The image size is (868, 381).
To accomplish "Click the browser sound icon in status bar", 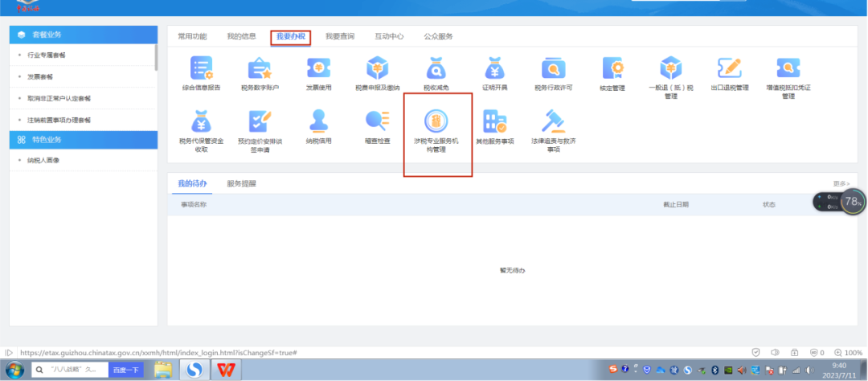I will point(775,352).
